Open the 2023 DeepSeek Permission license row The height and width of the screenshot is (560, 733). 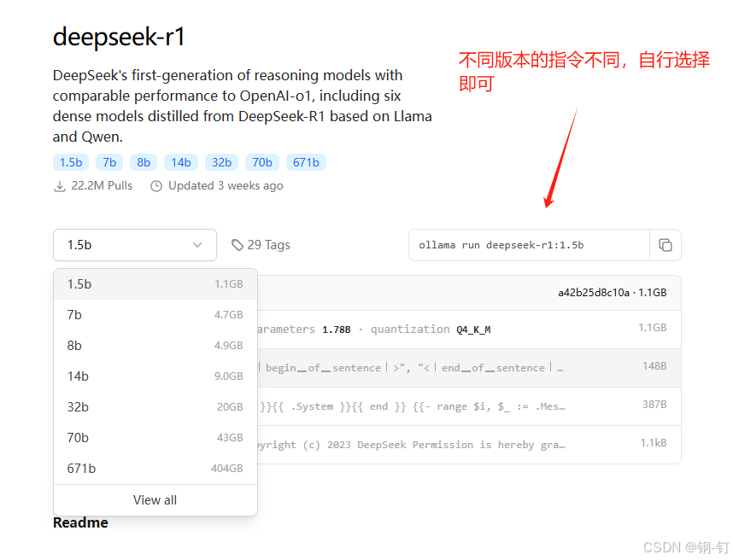tap(469, 445)
